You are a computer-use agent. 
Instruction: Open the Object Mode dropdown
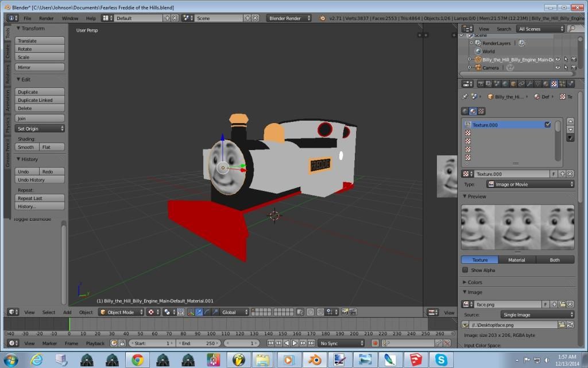pos(121,312)
